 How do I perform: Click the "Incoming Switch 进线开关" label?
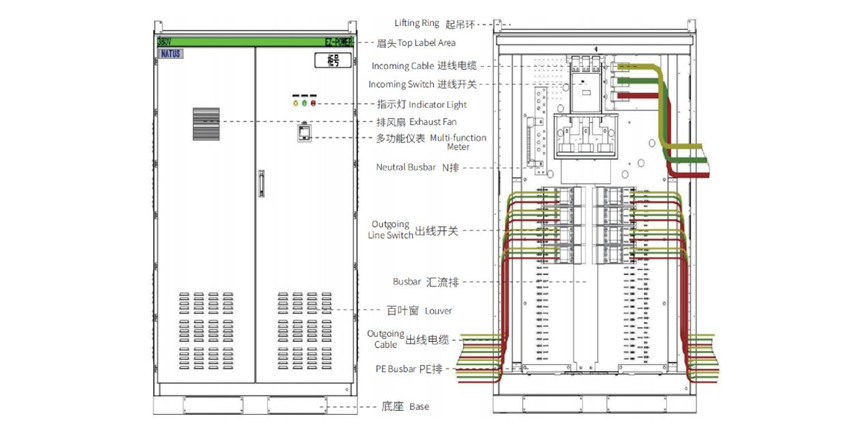pyautogui.click(x=422, y=84)
